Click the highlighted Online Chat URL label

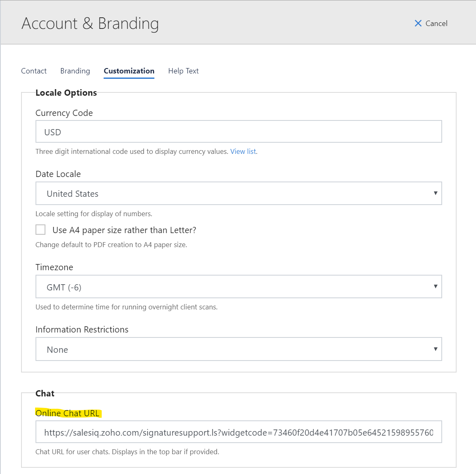68,413
